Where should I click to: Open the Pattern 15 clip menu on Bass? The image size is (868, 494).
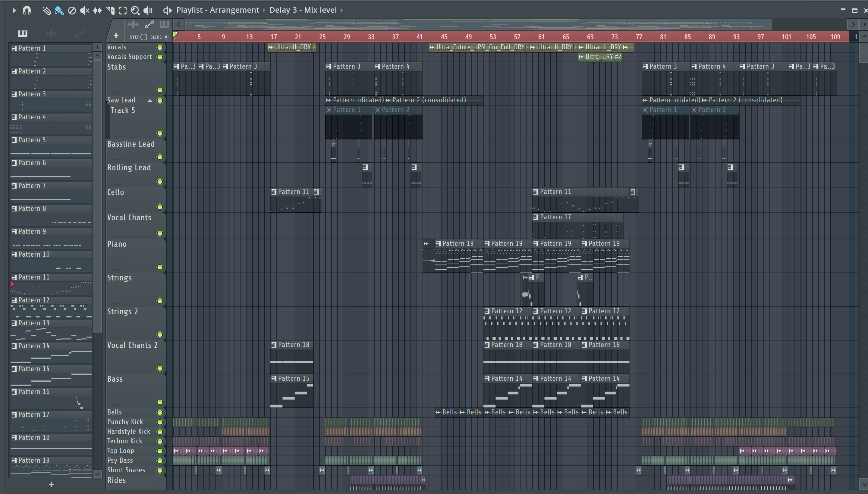[274, 379]
